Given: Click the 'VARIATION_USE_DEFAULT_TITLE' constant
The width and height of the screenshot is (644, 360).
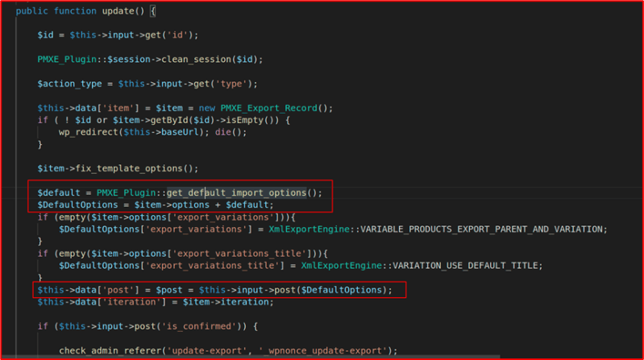Looking at the screenshot, I should point(465,266).
